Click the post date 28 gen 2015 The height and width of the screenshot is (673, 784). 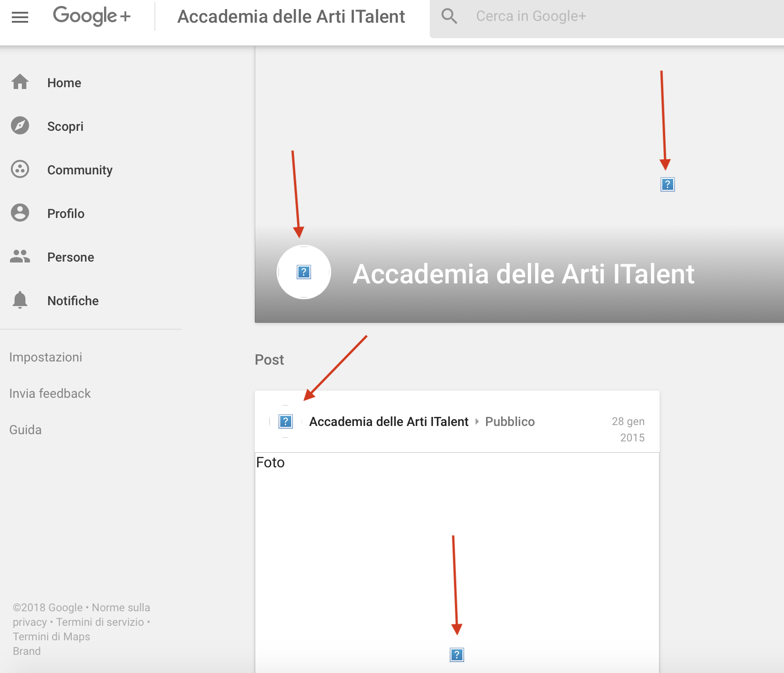tap(628, 430)
